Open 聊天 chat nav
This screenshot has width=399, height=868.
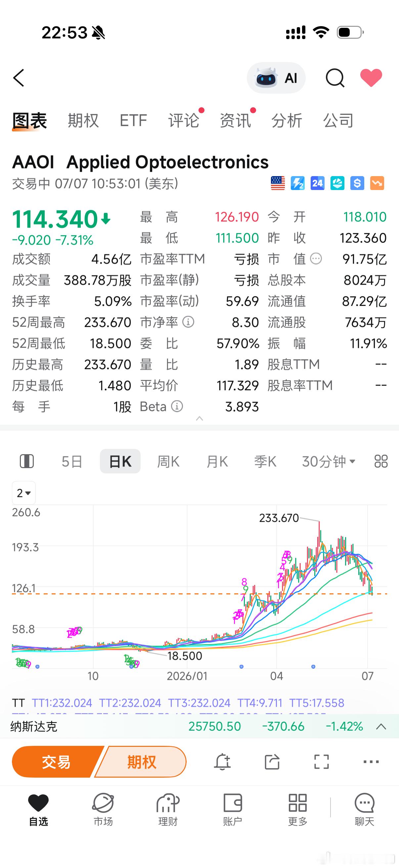pos(365,810)
